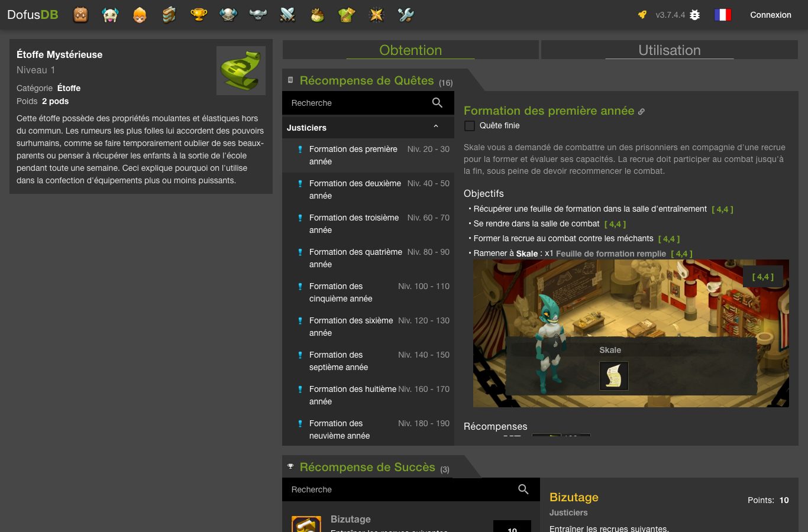Open the stacked books icon in navbar
The image size is (808, 532).
[169, 15]
